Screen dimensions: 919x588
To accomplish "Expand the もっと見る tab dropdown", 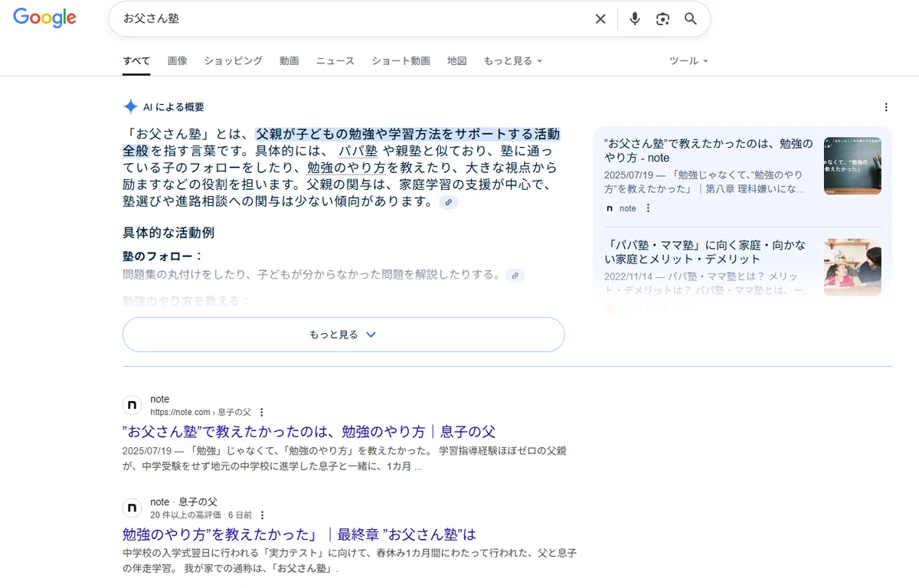I will click(x=512, y=60).
